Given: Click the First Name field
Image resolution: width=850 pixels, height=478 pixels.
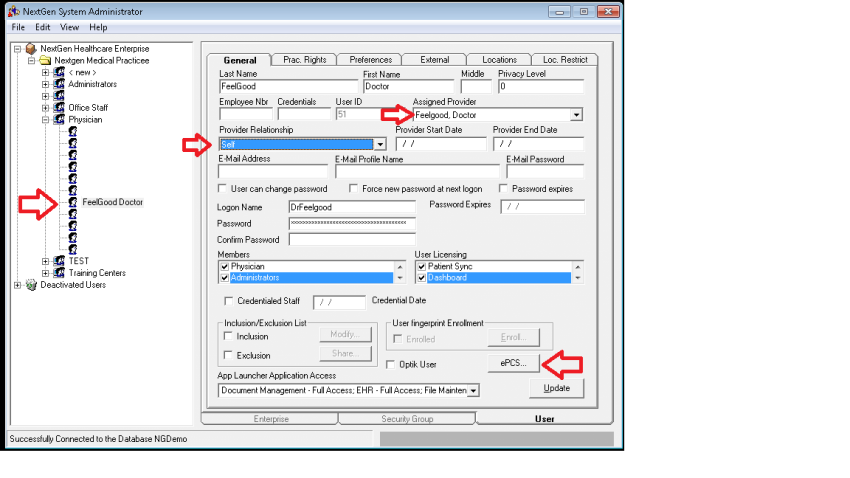Looking at the screenshot, I should (x=409, y=86).
